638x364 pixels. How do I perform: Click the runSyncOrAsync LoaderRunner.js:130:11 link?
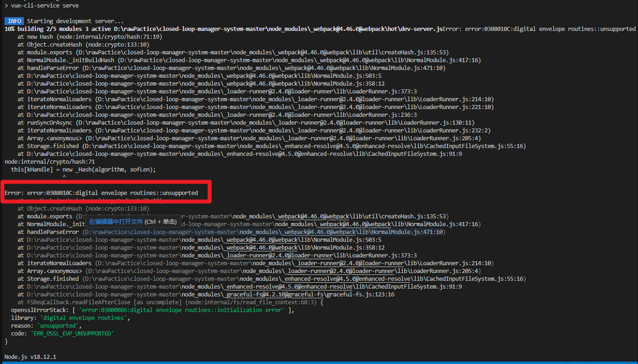coord(275,123)
